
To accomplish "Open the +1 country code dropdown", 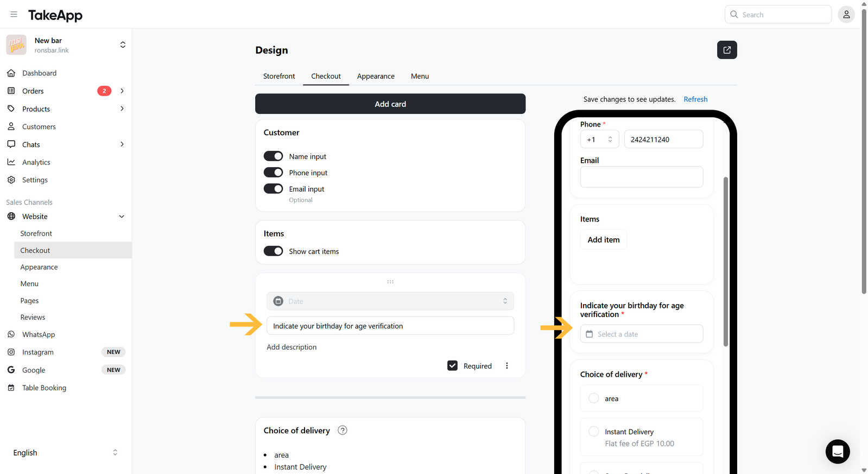I will tap(599, 140).
